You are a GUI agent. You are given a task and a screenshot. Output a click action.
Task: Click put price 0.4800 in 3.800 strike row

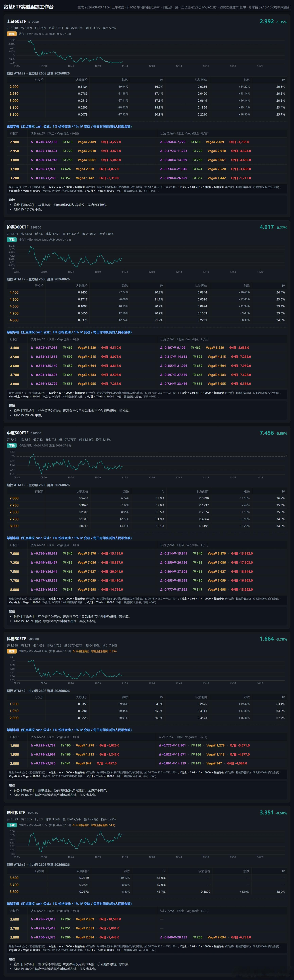click(x=206, y=891)
